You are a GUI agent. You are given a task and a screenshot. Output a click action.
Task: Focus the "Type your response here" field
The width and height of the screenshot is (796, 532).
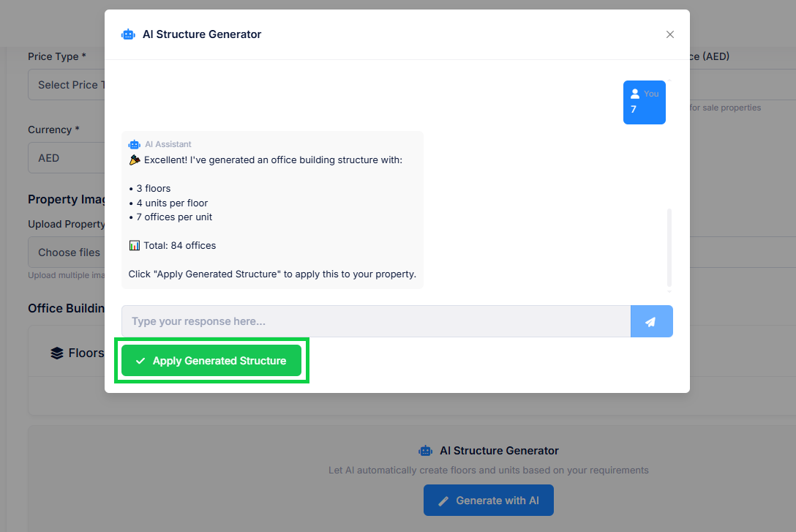point(375,321)
